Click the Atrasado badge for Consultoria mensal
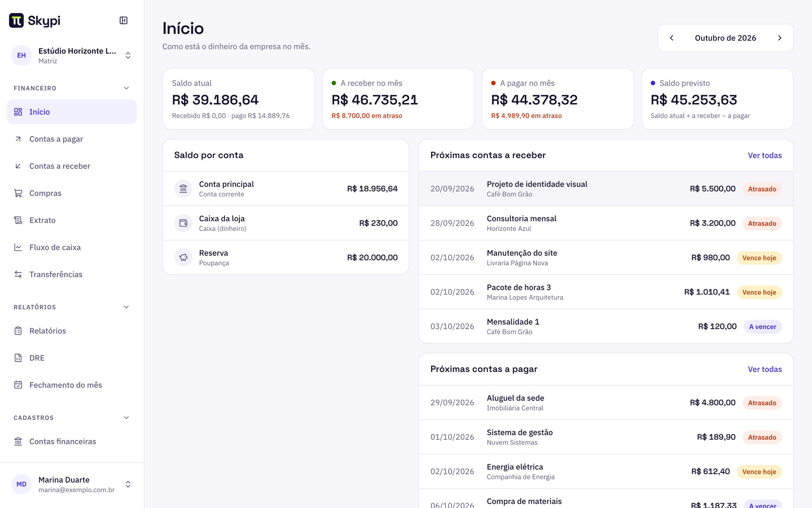812x508 pixels. tap(762, 224)
